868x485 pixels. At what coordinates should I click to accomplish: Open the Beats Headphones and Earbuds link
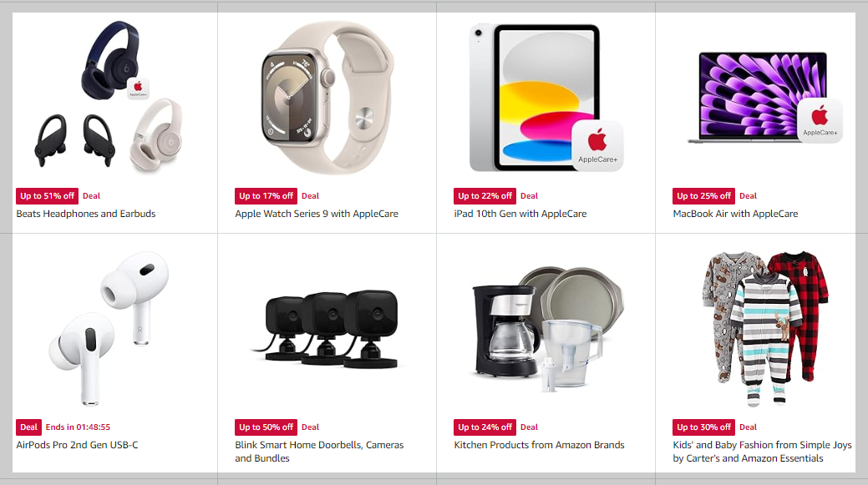pos(86,214)
